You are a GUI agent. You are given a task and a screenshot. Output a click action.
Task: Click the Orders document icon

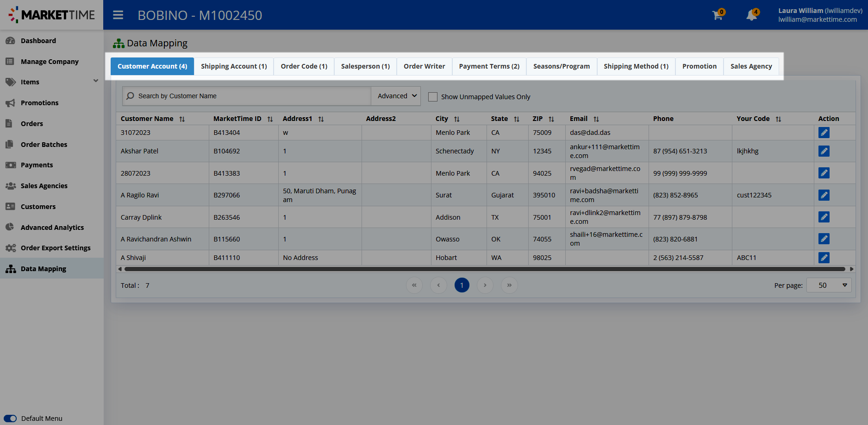point(9,123)
